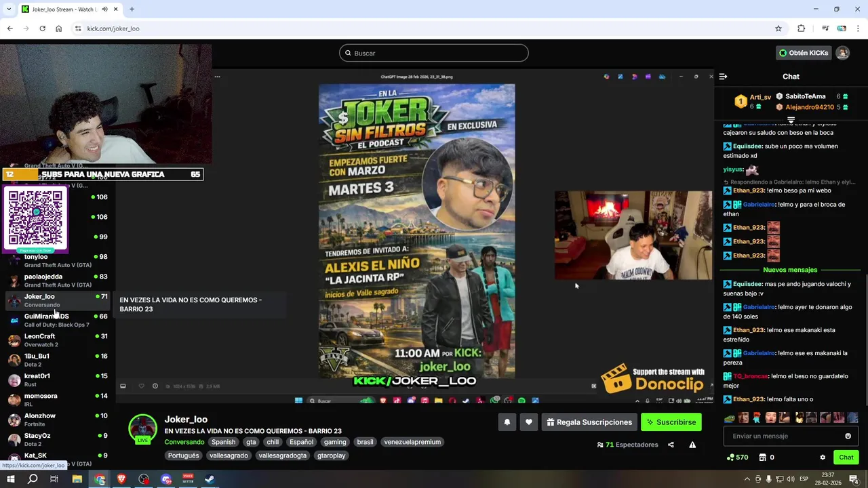Click Joker_loo live avatar
The image size is (868, 488).
pos(142,428)
